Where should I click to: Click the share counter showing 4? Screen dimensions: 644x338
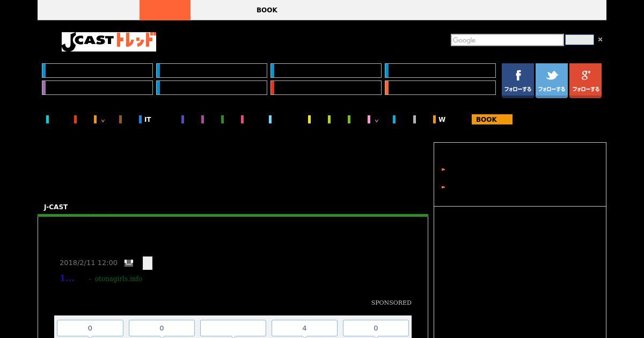(304, 328)
